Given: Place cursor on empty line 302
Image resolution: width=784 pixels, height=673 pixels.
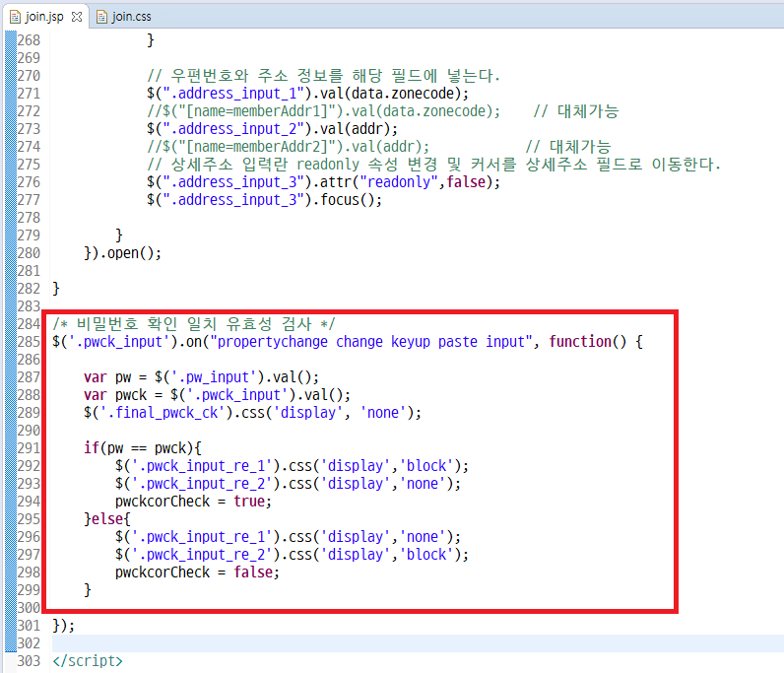Looking at the screenshot, I should pyautogui.click(x=418, y=643).
